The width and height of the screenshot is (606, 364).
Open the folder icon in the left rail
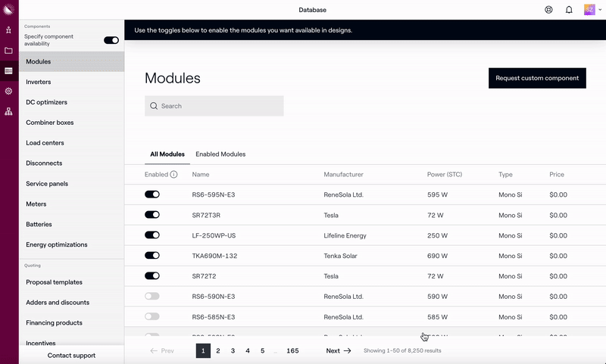8,51
